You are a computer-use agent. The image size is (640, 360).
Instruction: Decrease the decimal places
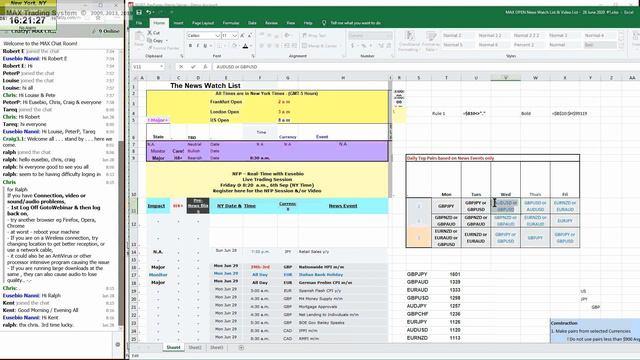(x=389, y=46)
